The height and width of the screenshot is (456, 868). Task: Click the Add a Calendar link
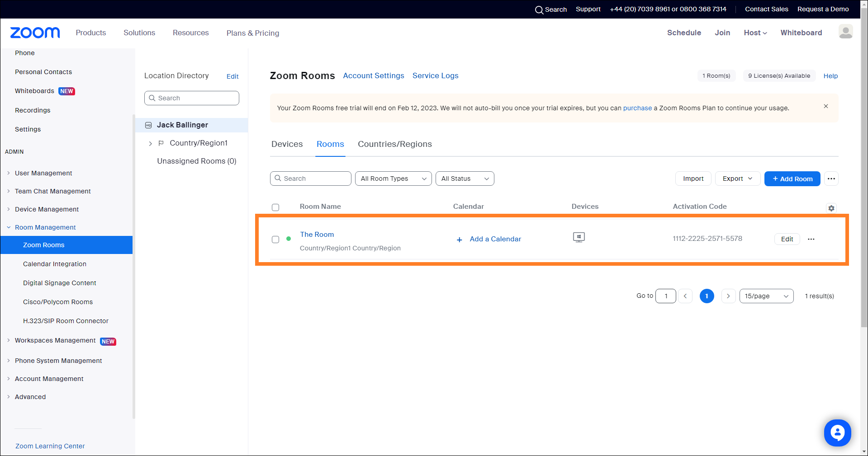tap(495, 239)
